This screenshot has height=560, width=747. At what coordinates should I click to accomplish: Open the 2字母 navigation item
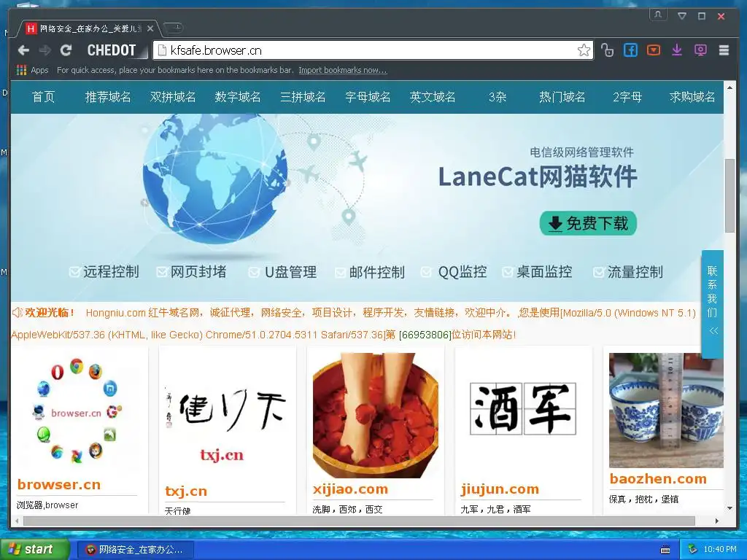pyautogui.click(x=627, y=97)
